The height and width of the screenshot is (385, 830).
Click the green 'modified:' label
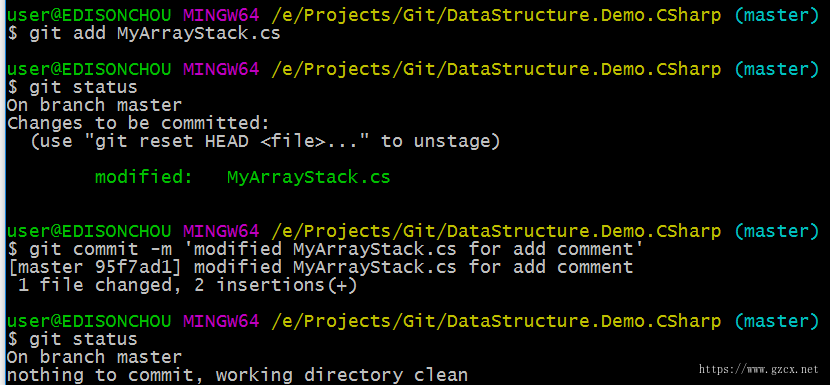coord(144,177)
